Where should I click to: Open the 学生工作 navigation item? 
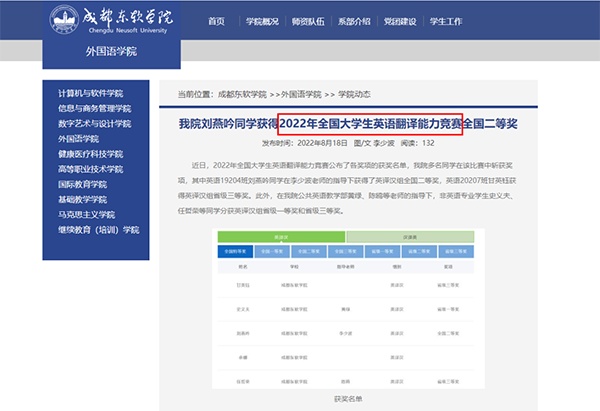446,21
